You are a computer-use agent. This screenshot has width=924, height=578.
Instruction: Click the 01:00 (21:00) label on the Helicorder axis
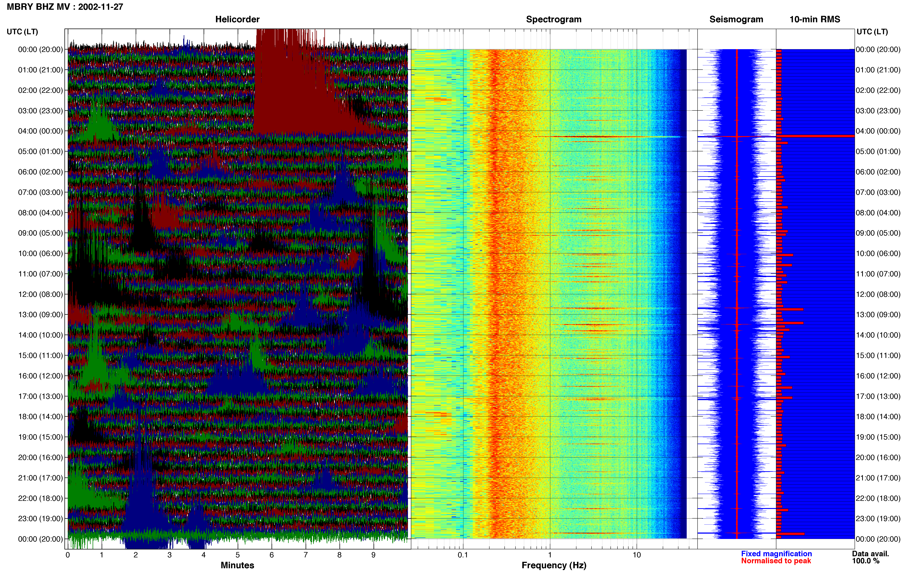click(41, 70)
